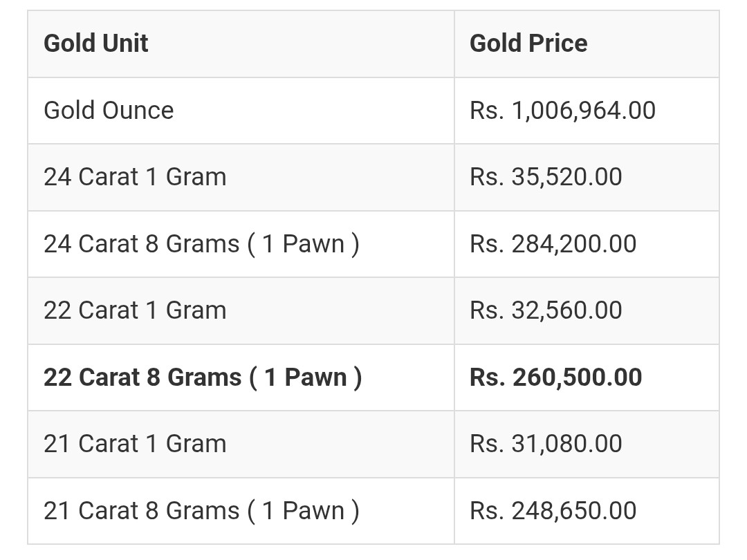
Task: Click the word Pawn in 21 Carat row
Action: pyautogui.click(x=313, y=511)
